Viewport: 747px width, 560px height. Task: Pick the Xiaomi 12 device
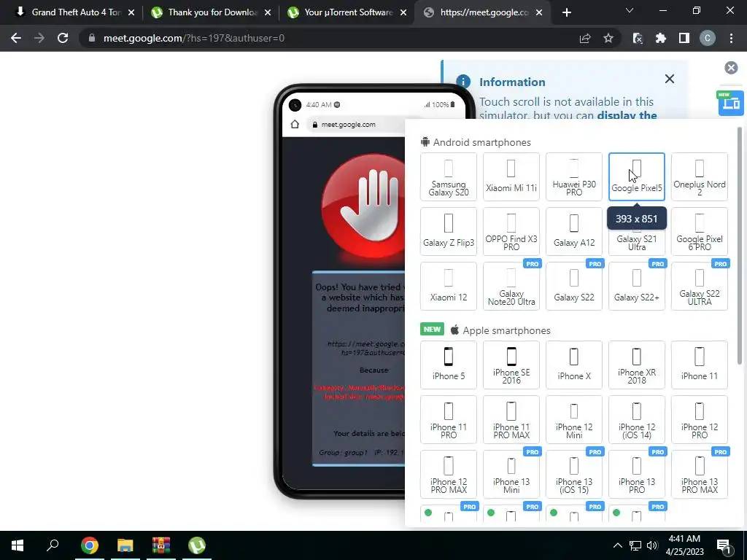point(449,286)
